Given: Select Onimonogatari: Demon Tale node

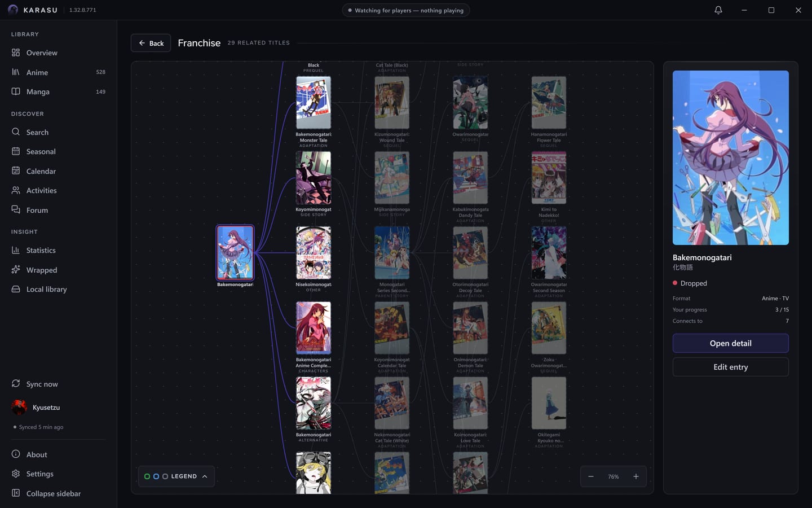Looking at the screenshot, I should (470, 328).
